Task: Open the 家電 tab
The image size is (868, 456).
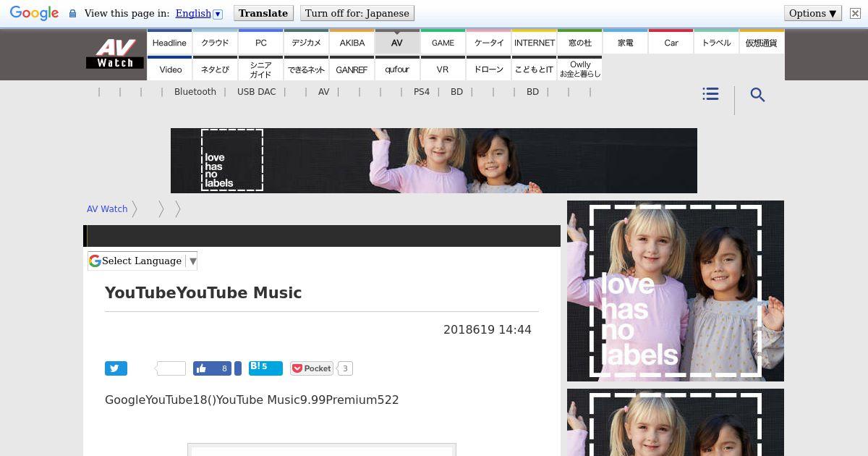Action: (x=626, y=43)
